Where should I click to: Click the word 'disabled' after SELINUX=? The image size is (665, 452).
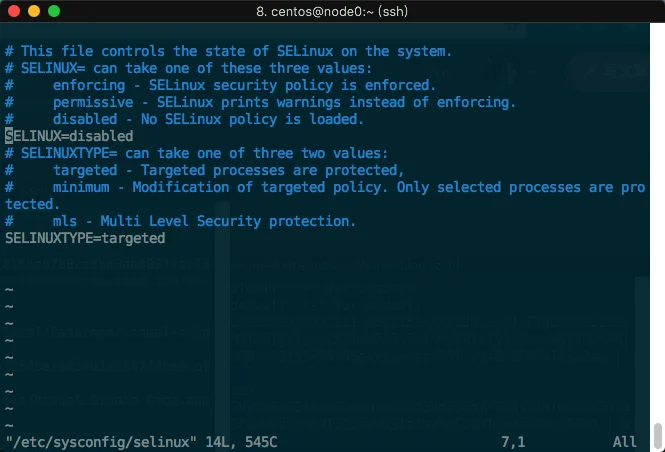101,136
